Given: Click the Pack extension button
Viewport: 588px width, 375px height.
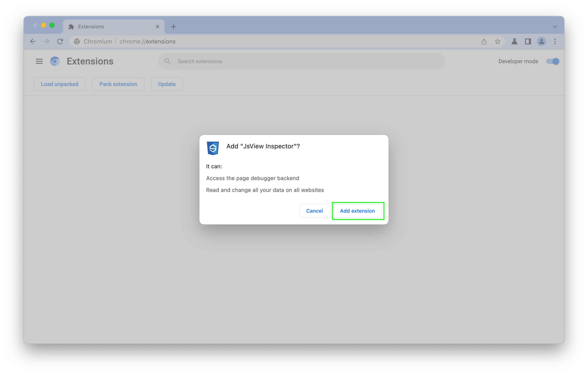Looking at the screenshot, I should [118, 84].
